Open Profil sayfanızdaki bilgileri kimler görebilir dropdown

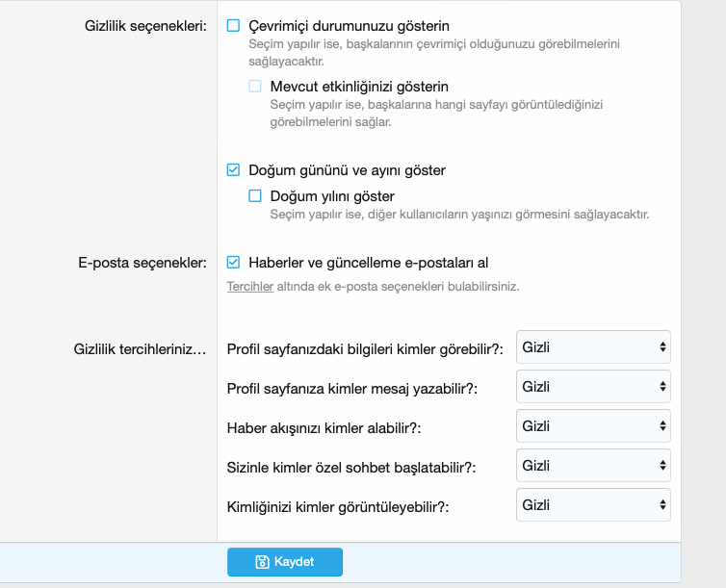(x=592, y=346)
